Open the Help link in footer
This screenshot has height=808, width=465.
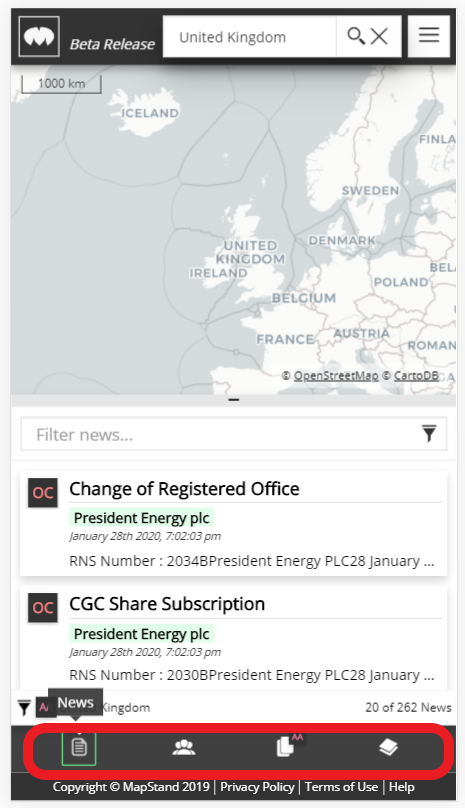402,787
